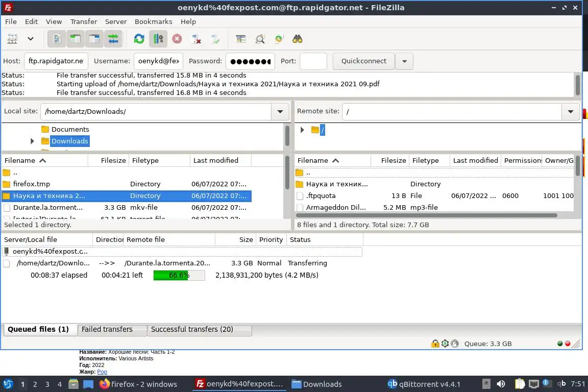
Task: Click message log vertical scrollbar
Action: [x=577, y=84]
